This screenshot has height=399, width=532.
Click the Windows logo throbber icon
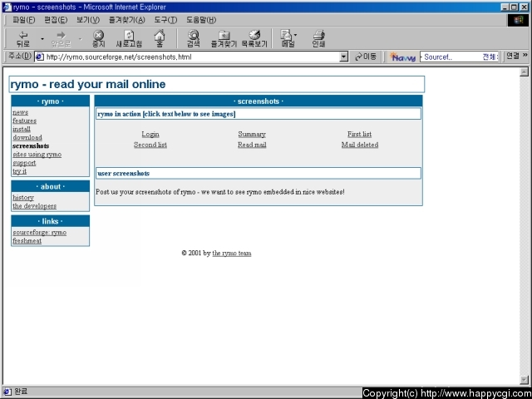(518, 20)
